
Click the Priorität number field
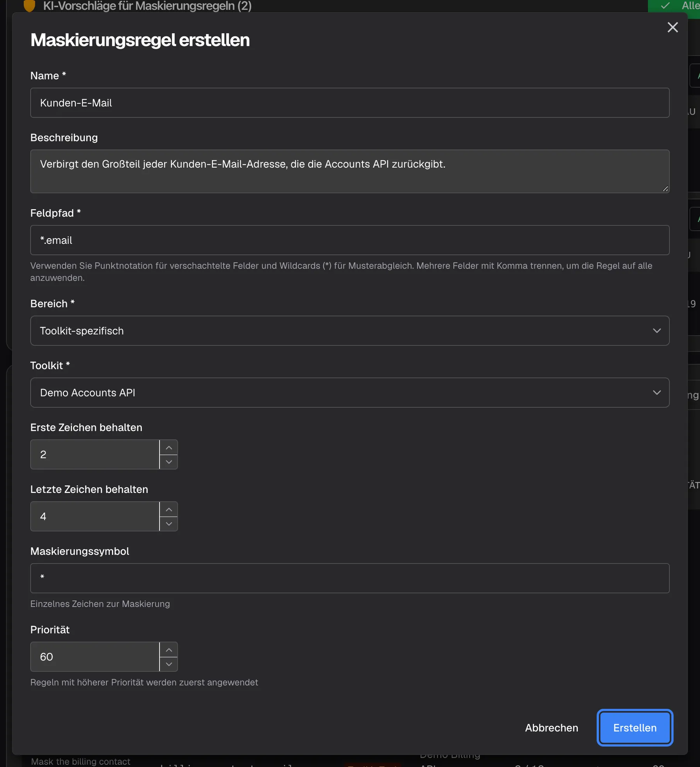95,657
